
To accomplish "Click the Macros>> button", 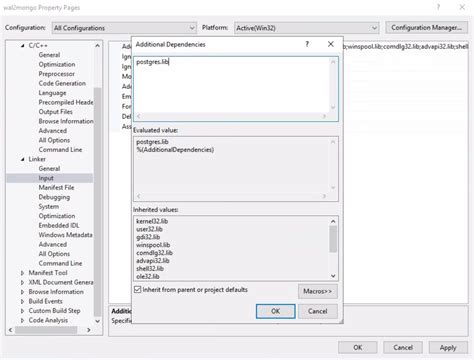I will [318, 291].
